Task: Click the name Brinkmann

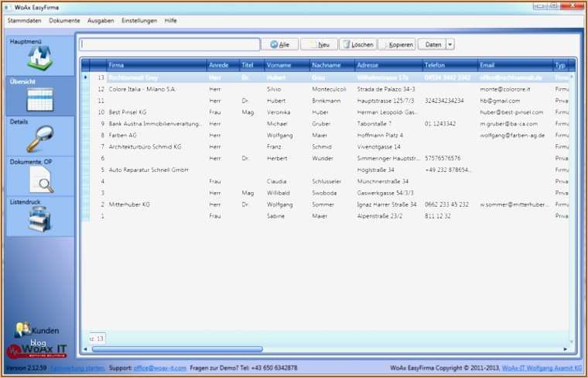Action: [x=326, y=101]
